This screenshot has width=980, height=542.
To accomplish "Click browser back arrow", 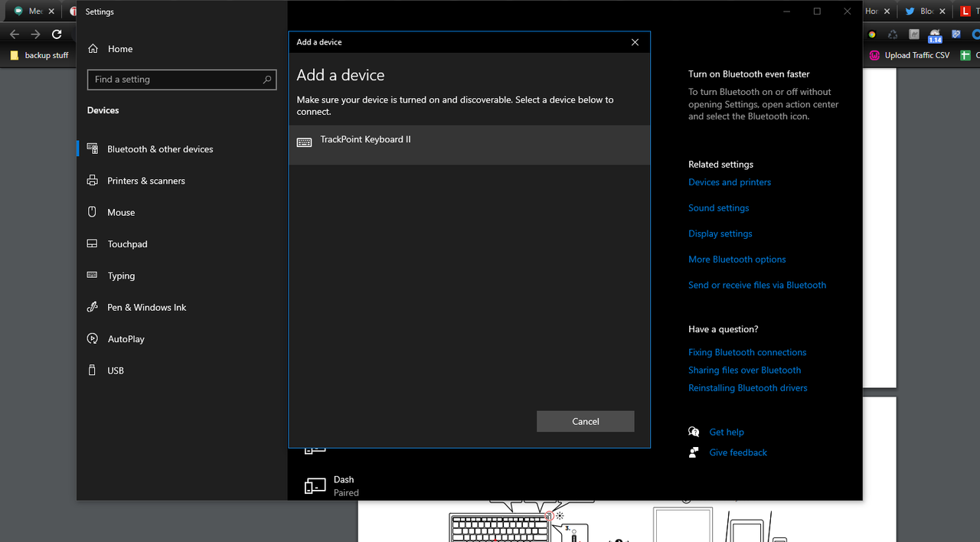I will 14,34.
